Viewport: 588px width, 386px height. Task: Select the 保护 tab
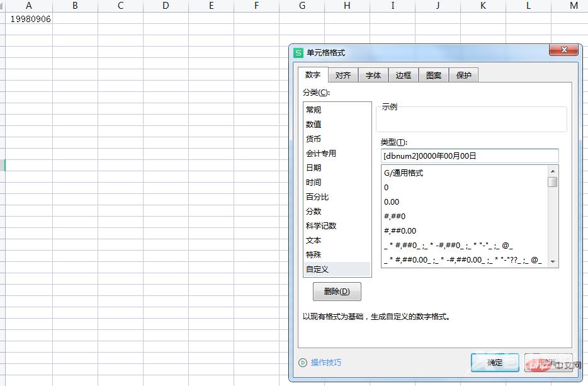[464, 76]
